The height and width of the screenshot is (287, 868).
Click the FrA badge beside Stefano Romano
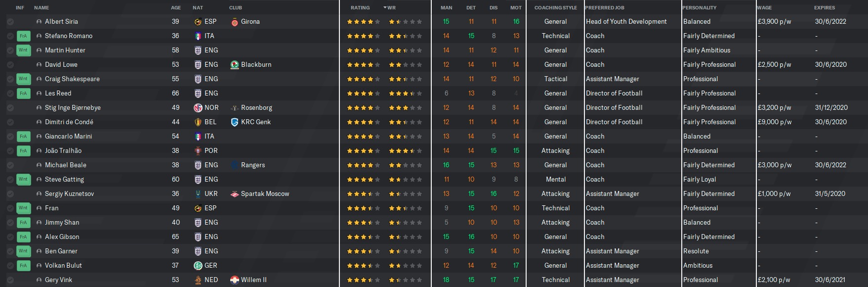coord(23,36)
